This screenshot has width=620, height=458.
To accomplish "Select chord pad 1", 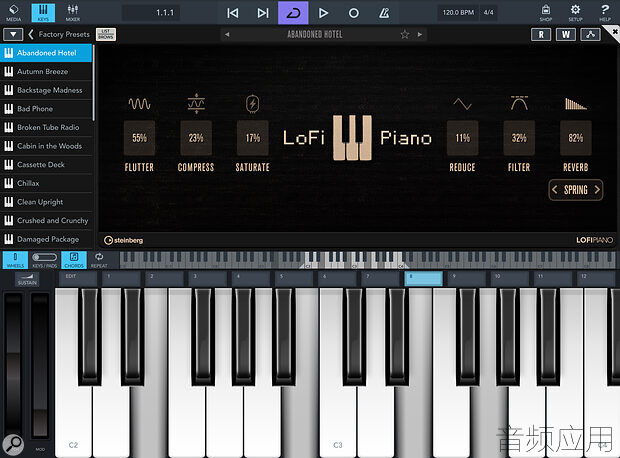I will click(121, 278).
